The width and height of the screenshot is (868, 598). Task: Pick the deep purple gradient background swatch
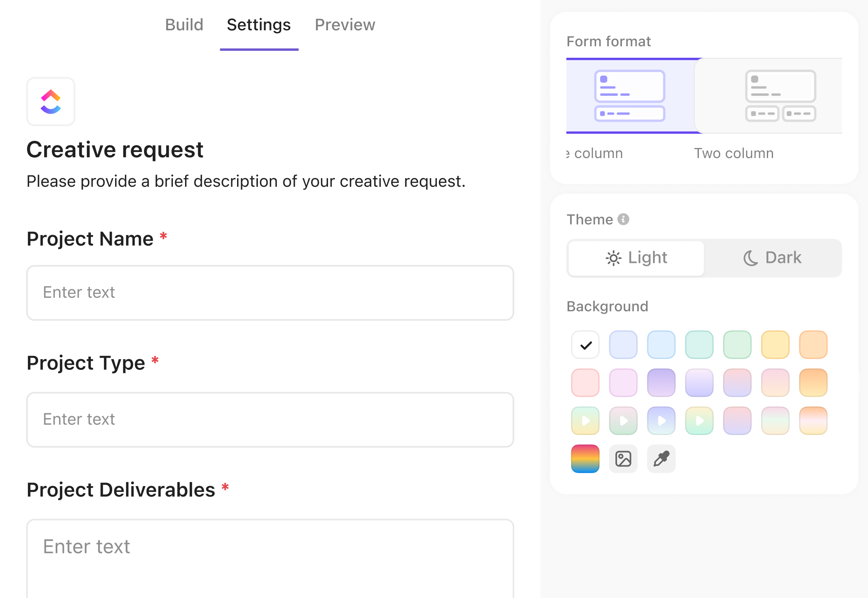click(661, 383)
